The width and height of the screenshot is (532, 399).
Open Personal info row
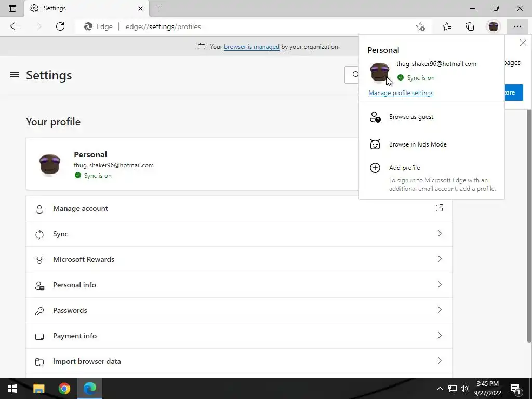click(x=239, y=285)
